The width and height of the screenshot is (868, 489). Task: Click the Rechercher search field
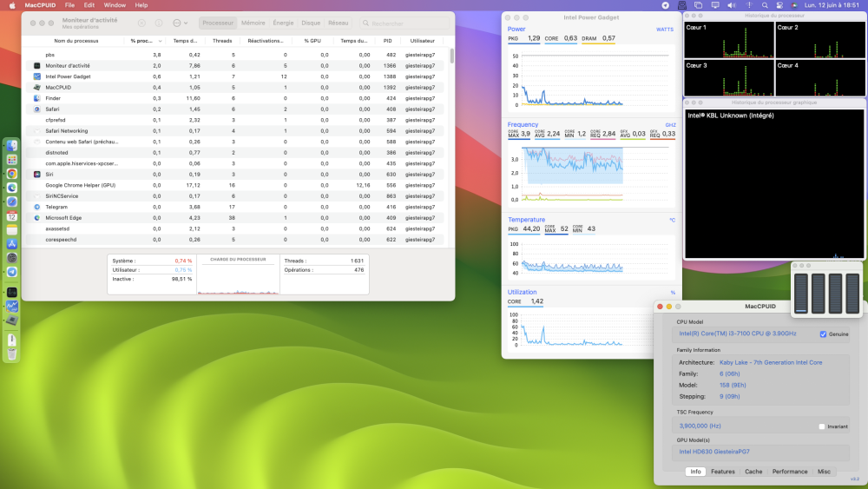[x=404, y=23]
